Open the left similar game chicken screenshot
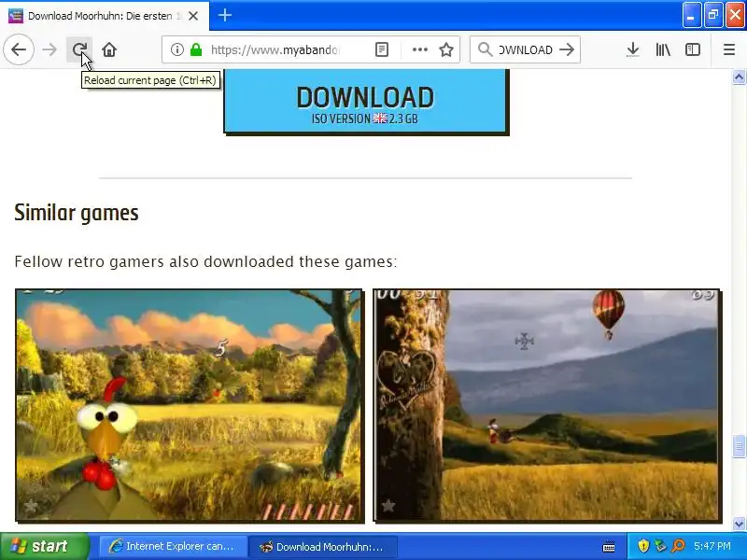The image size is (747, 560). [189, 405]
